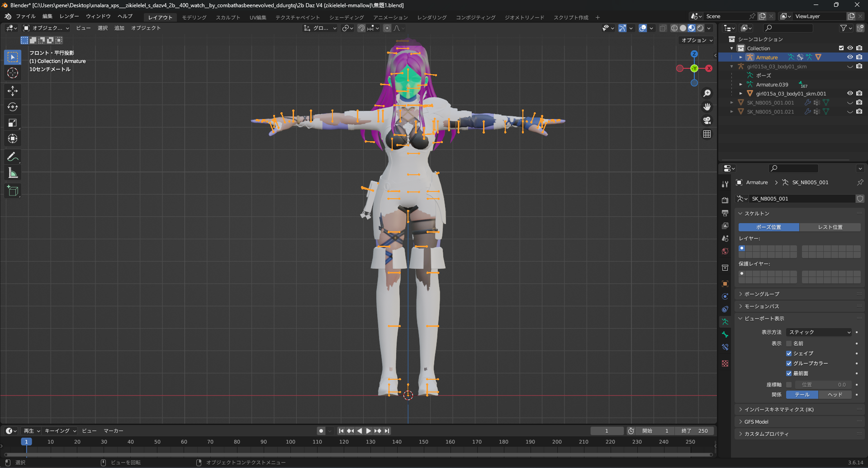This screenshot has height=468, width=868.
Task: Click the レスト位置 button
Action: [x=830, y=227]
